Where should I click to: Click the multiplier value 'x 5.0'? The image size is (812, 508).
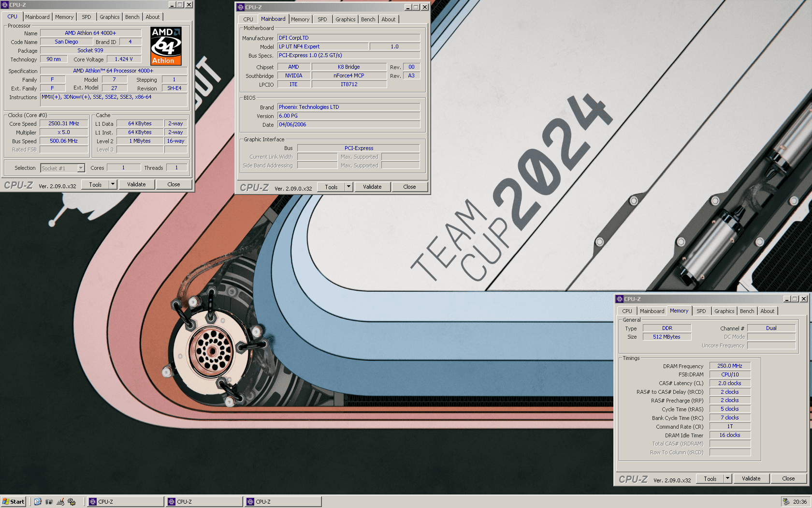tap(64, 132)
